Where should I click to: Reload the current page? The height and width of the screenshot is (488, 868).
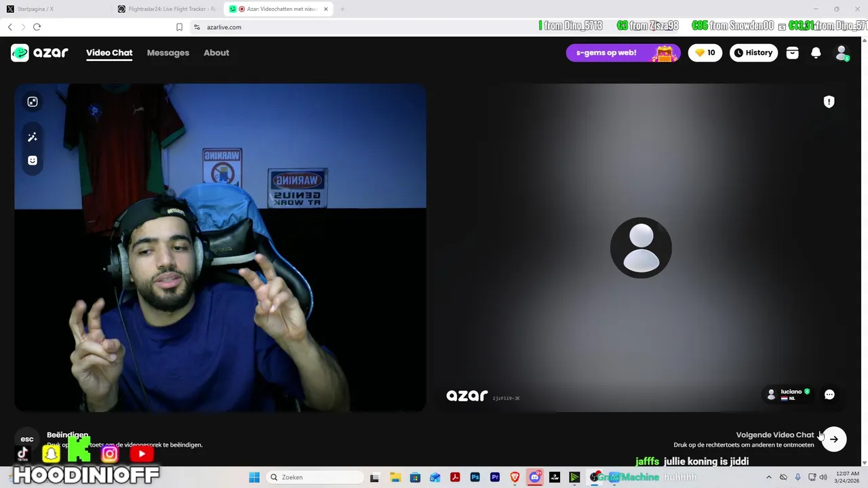tap(37, 27)
